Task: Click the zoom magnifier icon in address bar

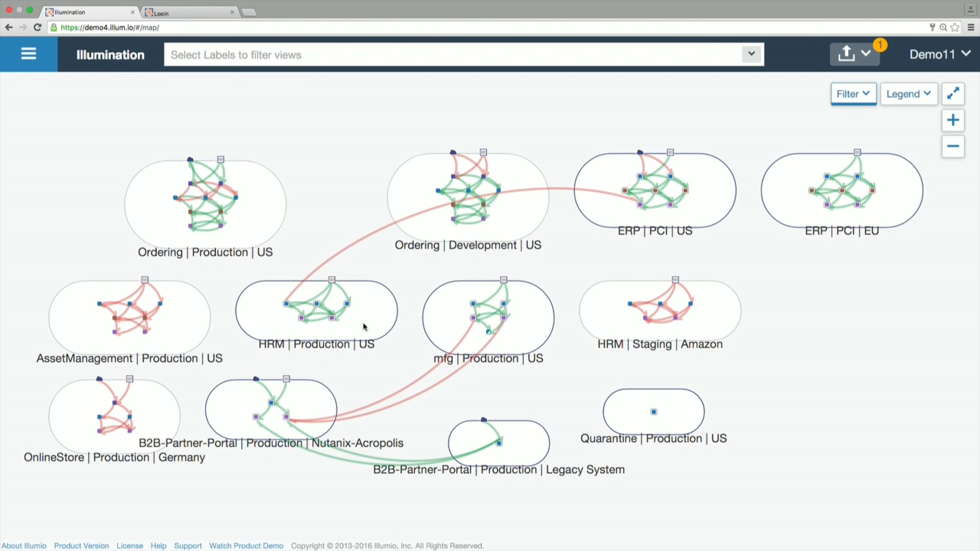Action: point(943,27)
